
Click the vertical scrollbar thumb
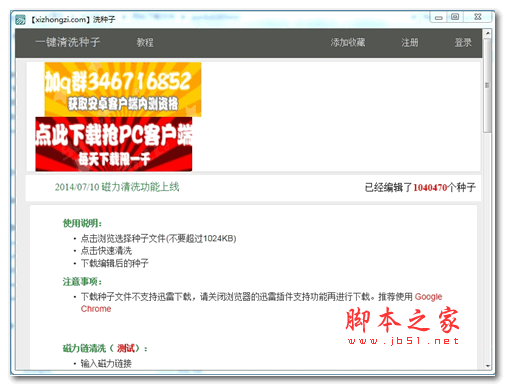pos(488,86)
